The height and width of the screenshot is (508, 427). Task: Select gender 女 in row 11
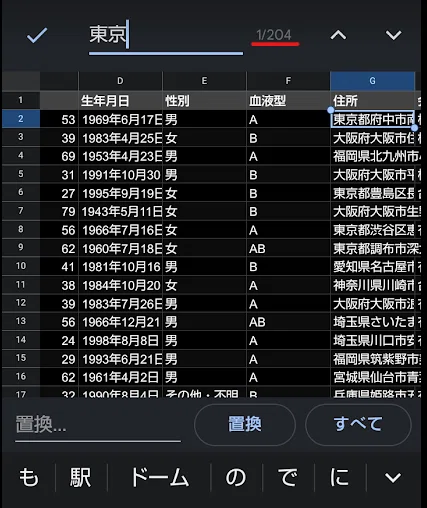click(x=204, y=285)
